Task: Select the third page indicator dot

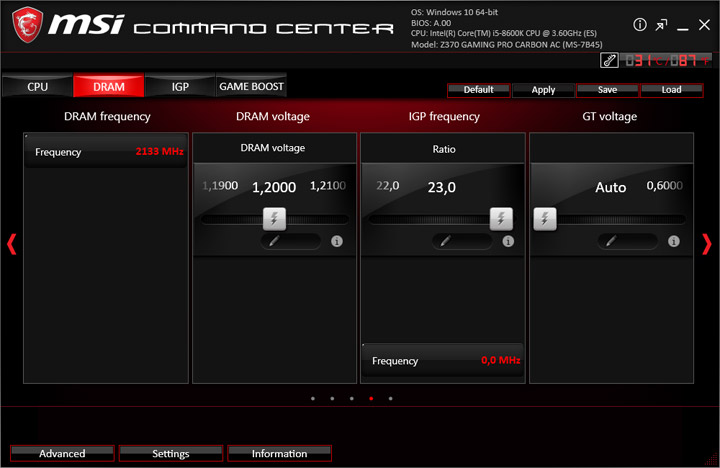Action: point(351,399)
